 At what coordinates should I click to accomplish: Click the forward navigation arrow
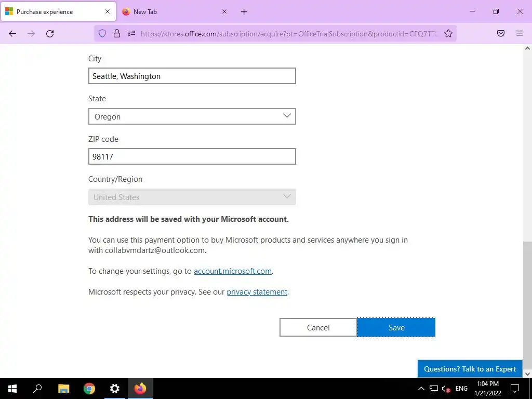pyautogui.click(x=31, y=34)
